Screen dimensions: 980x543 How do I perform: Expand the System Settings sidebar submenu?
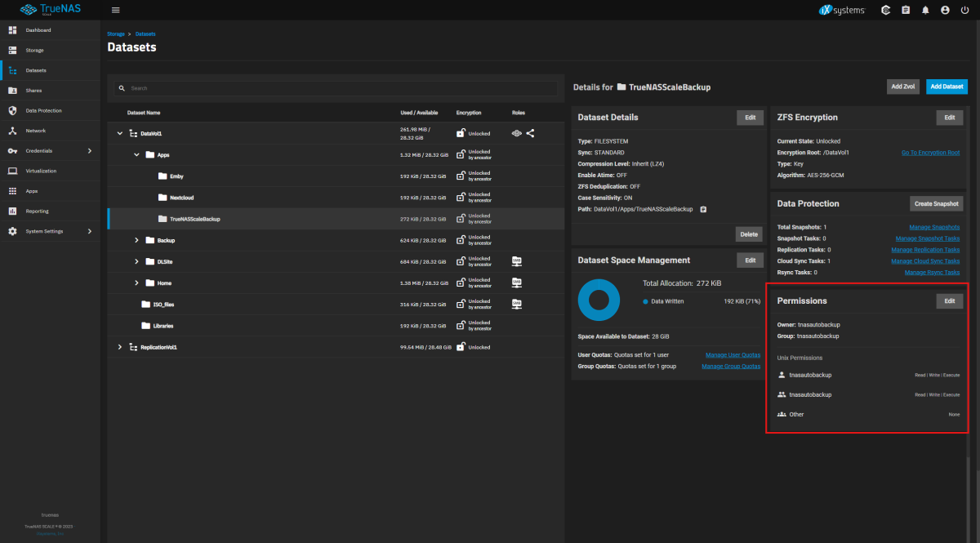pos(90,231)
